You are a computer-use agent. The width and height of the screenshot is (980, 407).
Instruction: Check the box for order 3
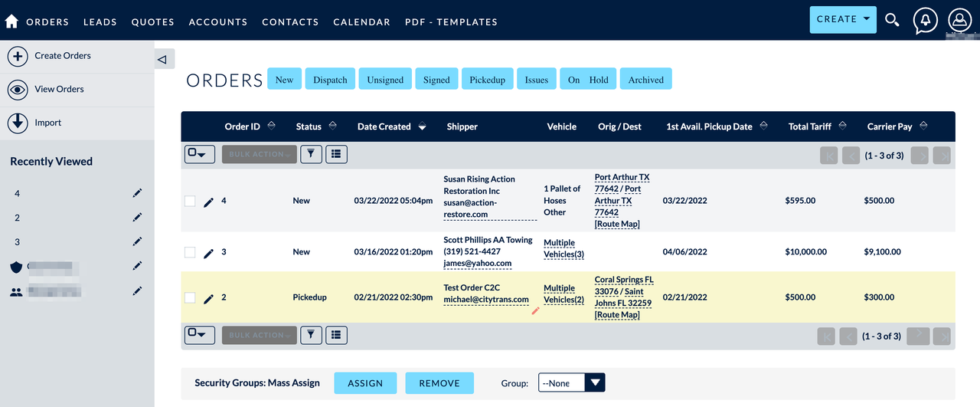pyautogui.click(x=190, y=252)
